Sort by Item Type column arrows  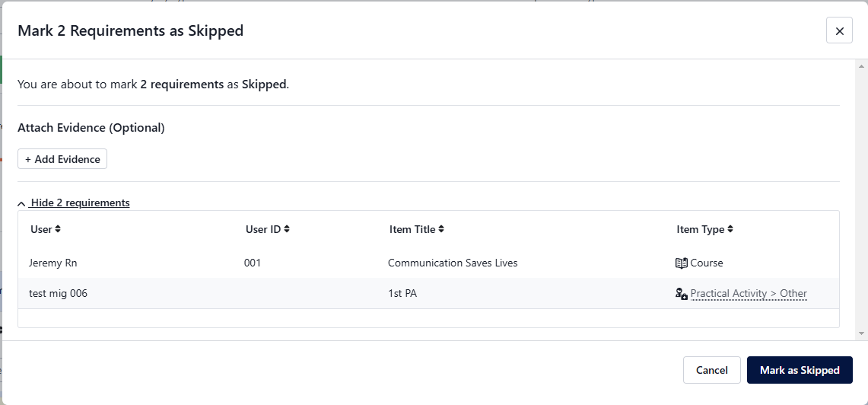[730, 229]
